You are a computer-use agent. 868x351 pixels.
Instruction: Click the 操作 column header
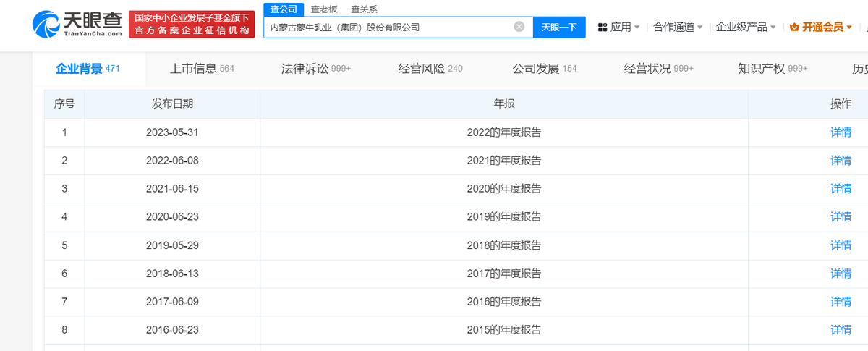click(841, 104)
